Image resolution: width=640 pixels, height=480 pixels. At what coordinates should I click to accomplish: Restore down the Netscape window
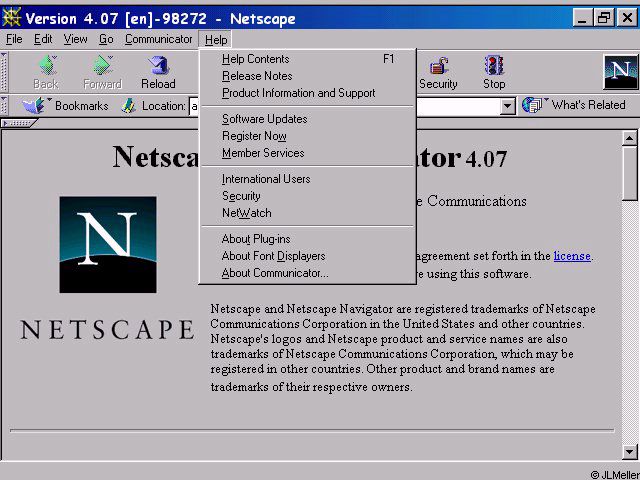(x=604, y=18)
